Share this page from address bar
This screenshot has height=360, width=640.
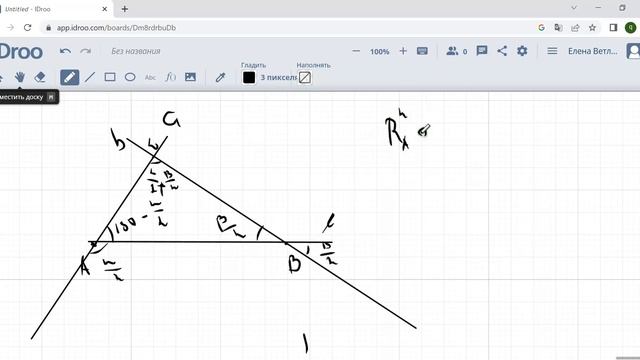click(575, 28)
